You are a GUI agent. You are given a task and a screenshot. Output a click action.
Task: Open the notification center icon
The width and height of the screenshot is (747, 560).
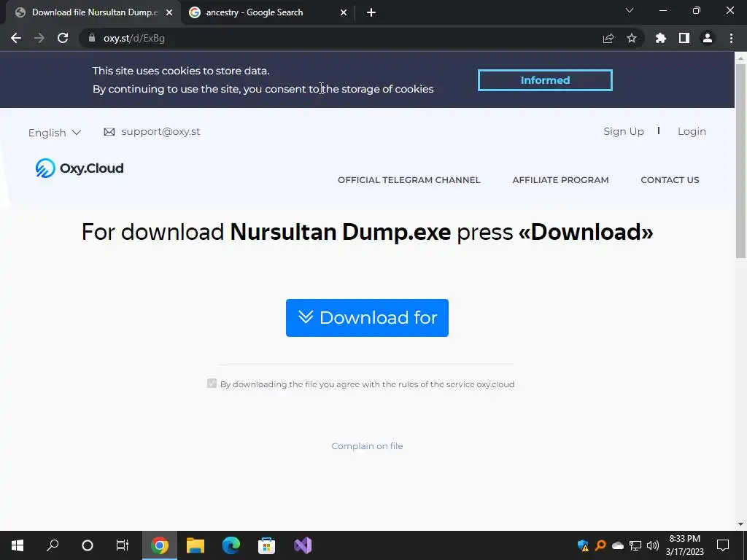coord(723,545)
